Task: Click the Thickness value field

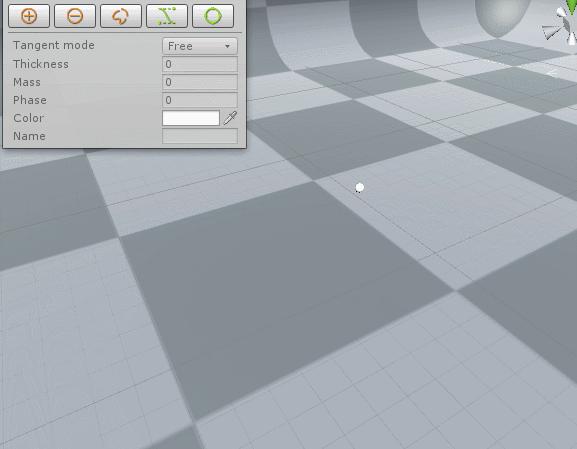Action: click(x=200, y=64)
